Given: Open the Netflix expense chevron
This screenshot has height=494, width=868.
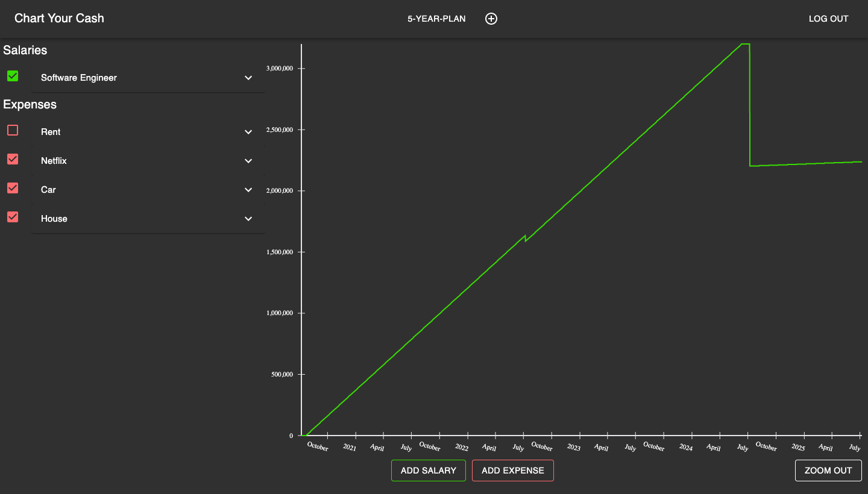Looking at the screenshot, I should pyautogui.click(x=248, y=161).
